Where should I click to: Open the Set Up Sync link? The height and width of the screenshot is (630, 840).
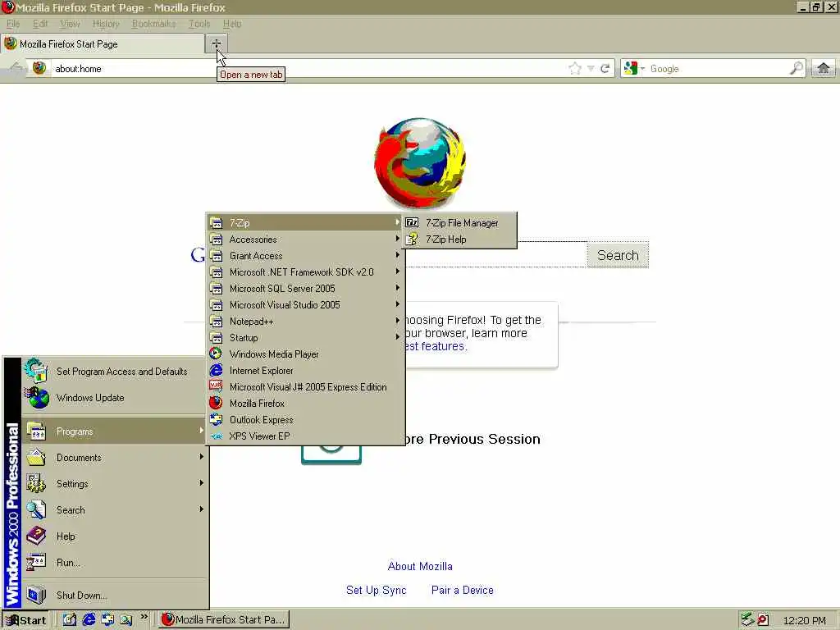[x=376, y=590]
